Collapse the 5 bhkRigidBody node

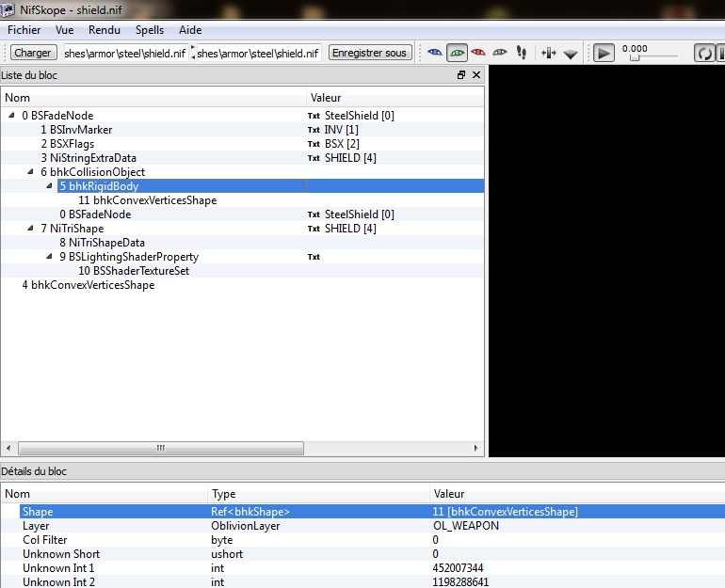coord(49,185)
